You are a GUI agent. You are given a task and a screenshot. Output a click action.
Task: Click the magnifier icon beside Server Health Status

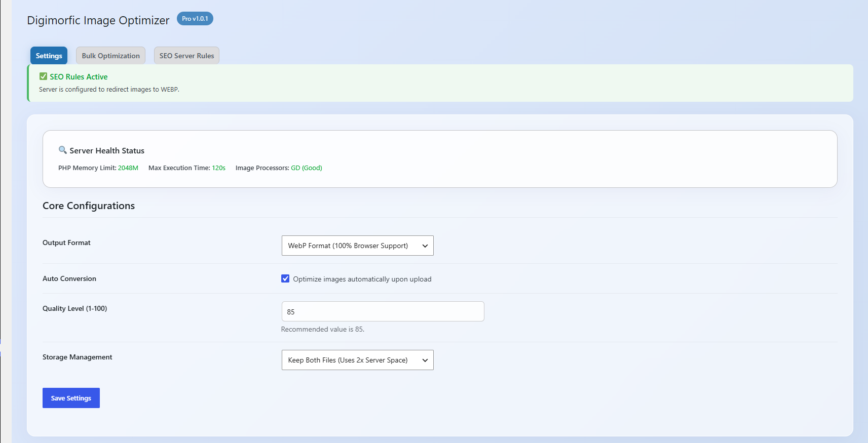63,150
